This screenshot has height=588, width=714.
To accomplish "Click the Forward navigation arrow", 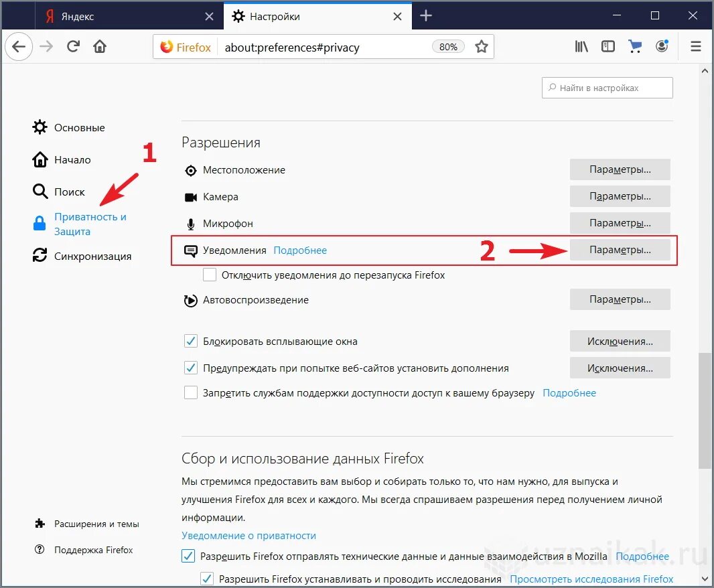I will coord(46,46).
